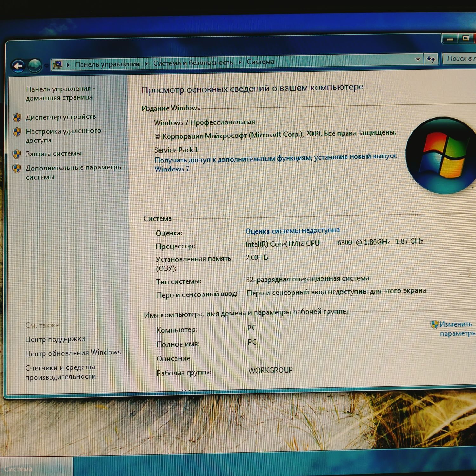Screen dimensions: 476x476
Task: Open Центр обновления Windows
Action: [x=73, y=353]
